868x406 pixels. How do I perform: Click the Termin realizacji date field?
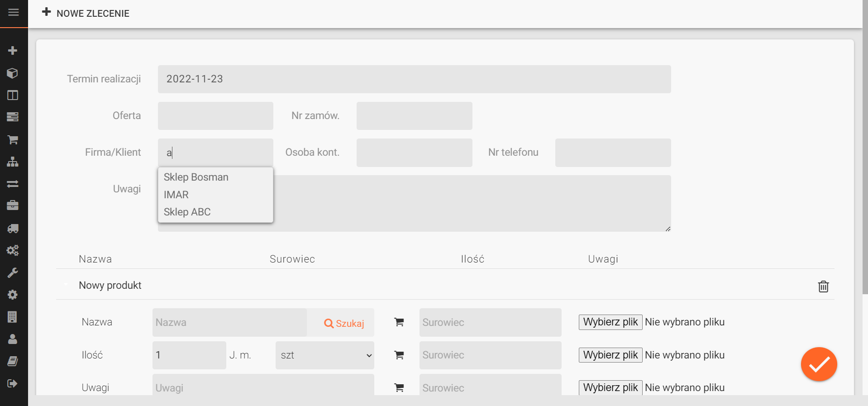tap(414, 79)
